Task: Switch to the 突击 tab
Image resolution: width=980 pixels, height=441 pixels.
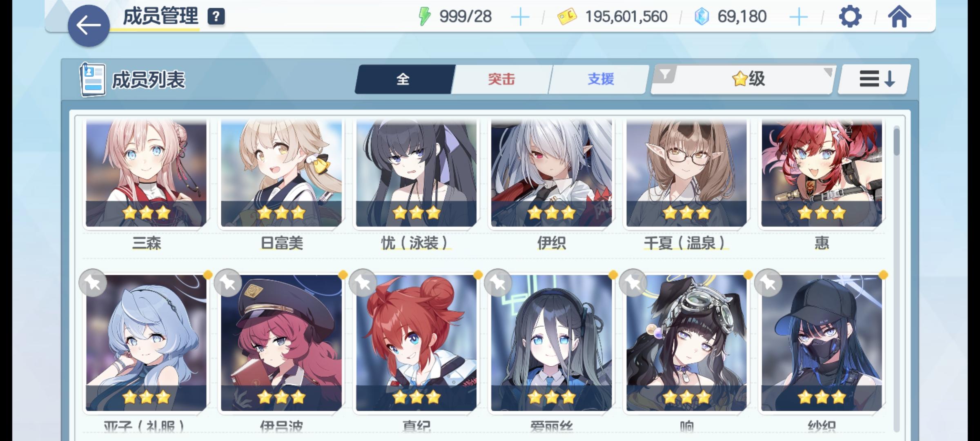Action: coord(501,79)
